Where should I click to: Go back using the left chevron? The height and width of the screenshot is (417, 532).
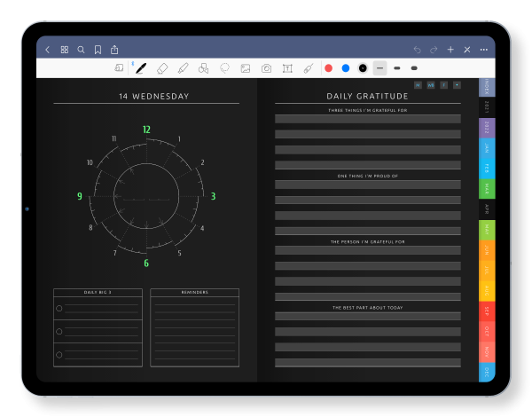48,50
